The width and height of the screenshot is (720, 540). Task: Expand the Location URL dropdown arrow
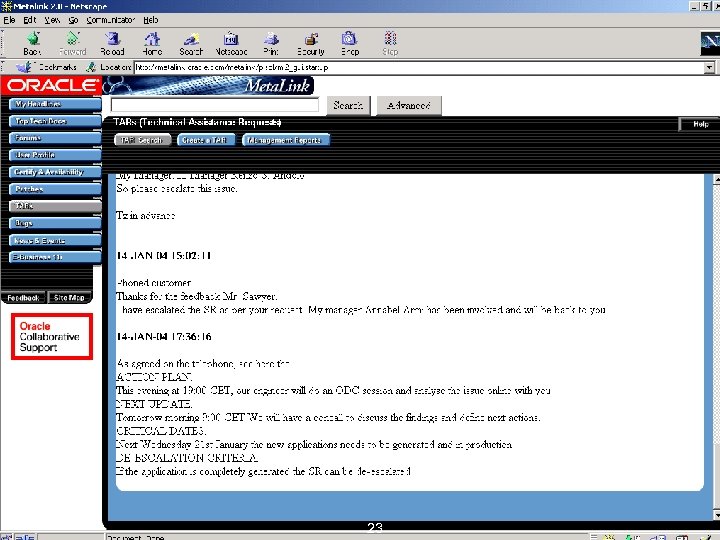click(709, 68)
